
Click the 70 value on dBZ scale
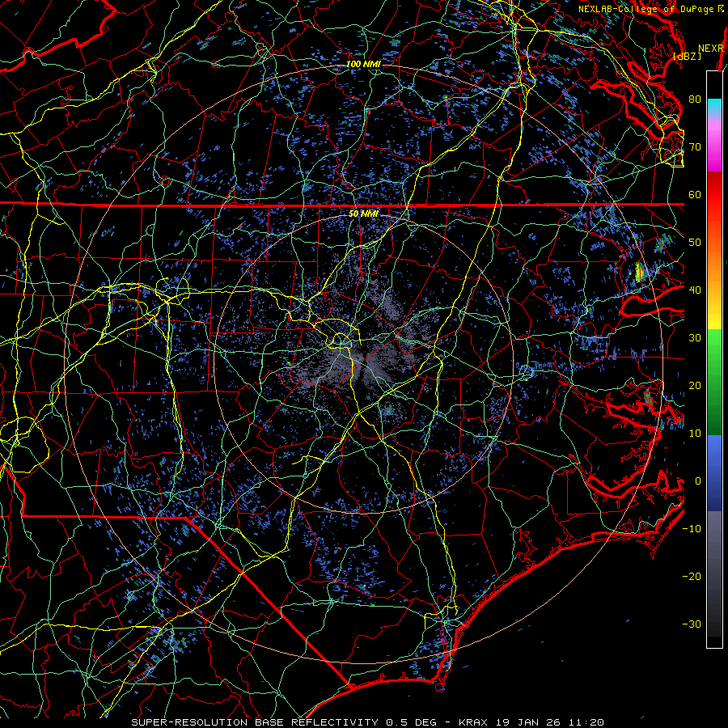695,146
